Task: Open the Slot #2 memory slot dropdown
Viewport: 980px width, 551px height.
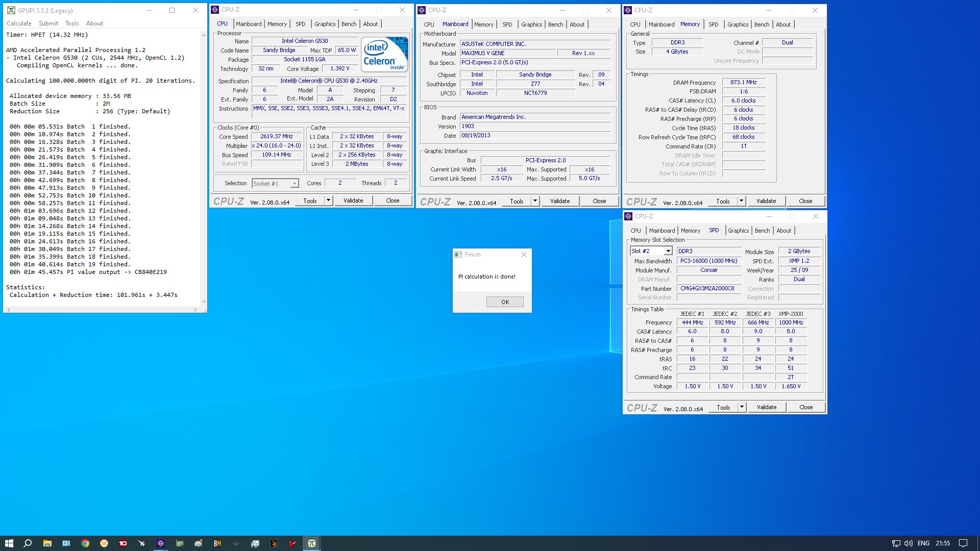Action: click(668, 251)
